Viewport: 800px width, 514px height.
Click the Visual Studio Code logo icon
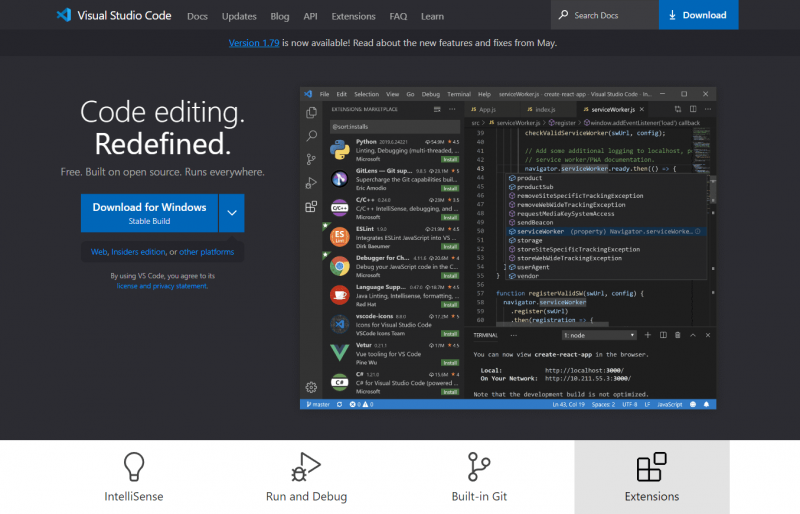pos(64,15)
